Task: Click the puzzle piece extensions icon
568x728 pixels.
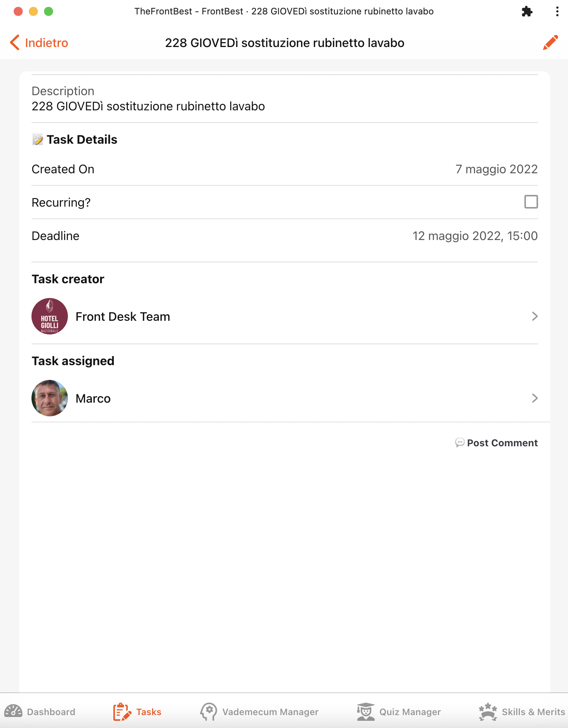Action: (x=527, y=11)
